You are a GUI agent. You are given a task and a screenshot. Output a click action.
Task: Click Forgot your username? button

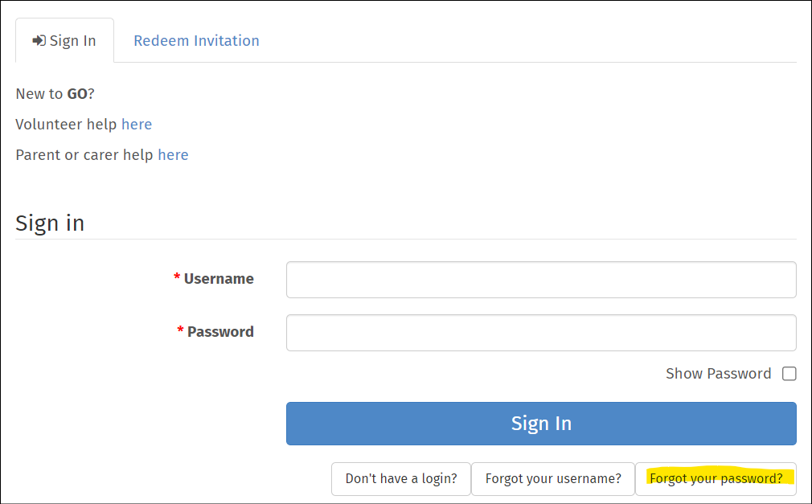click(553, 478)
